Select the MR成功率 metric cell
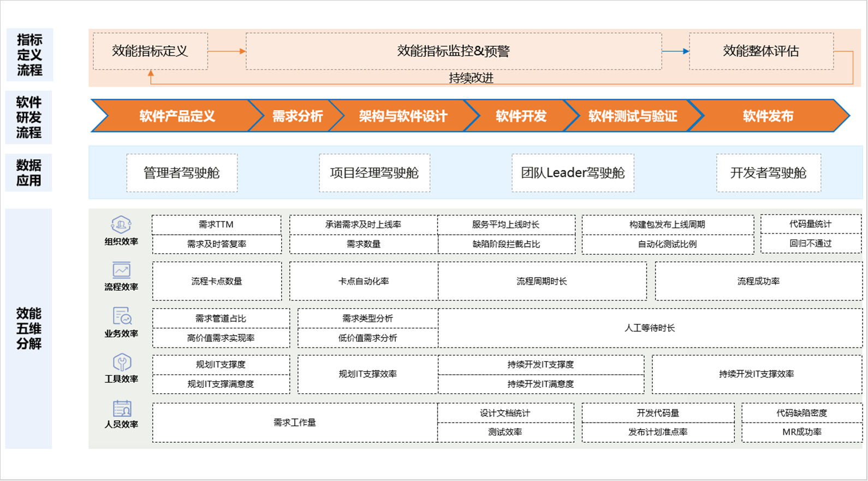This screenshot has width=868, height=481. tap(801, 432)
